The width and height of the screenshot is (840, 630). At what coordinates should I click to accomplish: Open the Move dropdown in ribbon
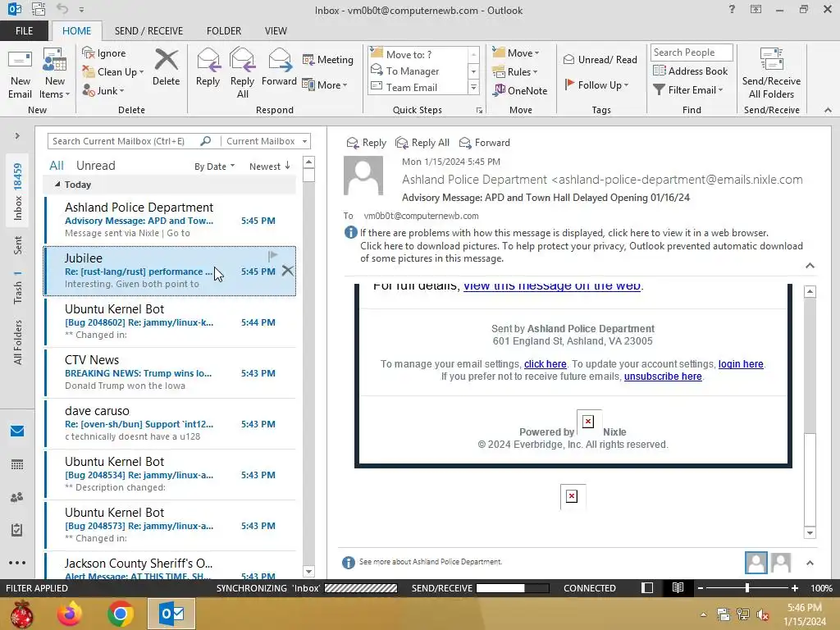point(516,52)
